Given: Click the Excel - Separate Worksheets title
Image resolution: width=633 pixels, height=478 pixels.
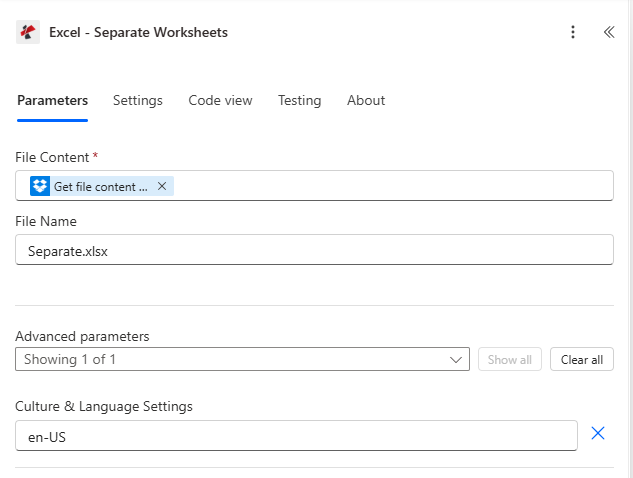Looking at the screenshot, I should (138, 32).
